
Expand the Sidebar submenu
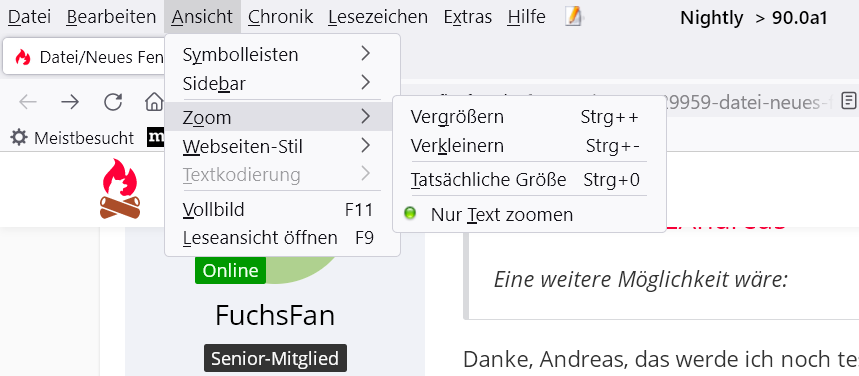282,83
